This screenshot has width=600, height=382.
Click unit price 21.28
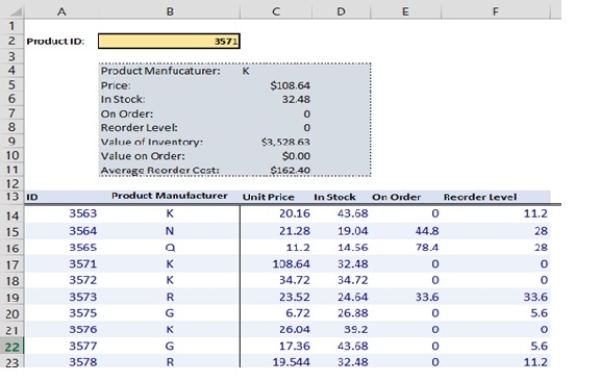[294, 231]
